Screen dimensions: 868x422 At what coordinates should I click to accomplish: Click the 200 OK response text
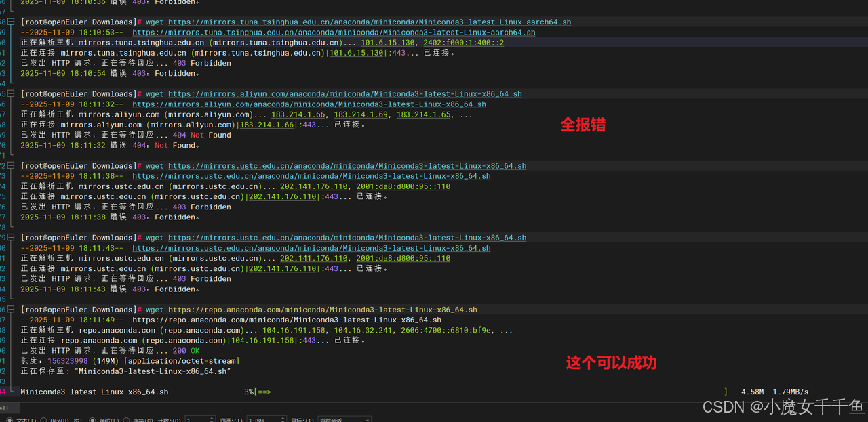click(186, 351)
